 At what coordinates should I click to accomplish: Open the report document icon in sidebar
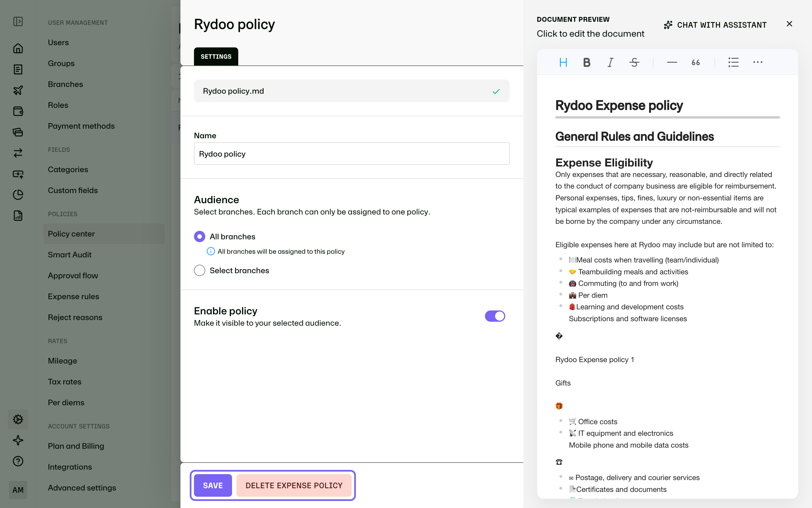(x=18, y=216)
